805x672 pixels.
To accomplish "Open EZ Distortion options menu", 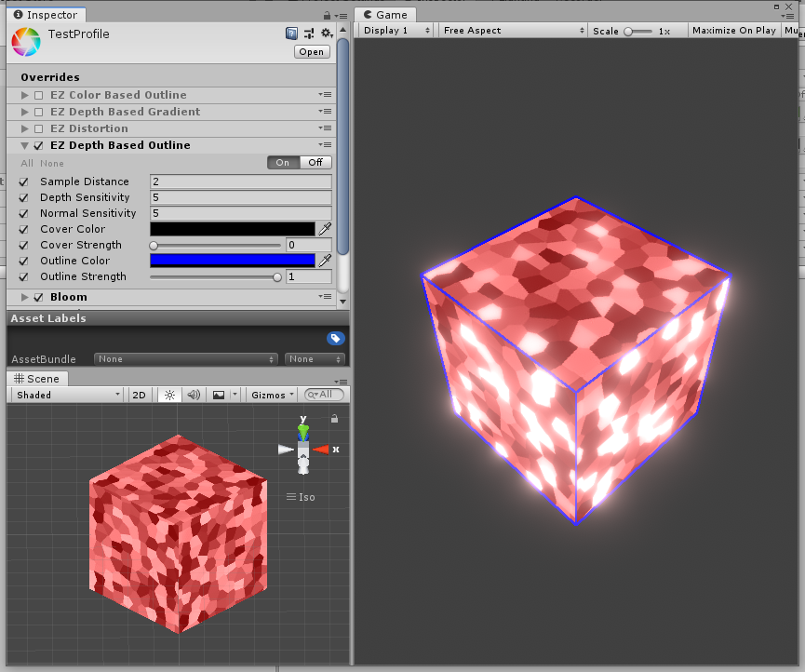I will pos(325,128).
